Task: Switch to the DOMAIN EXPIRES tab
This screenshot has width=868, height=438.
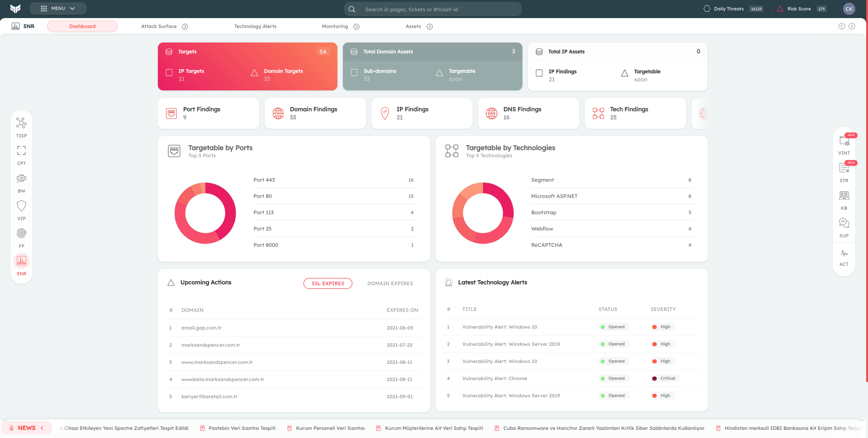Action: (390, 283)
